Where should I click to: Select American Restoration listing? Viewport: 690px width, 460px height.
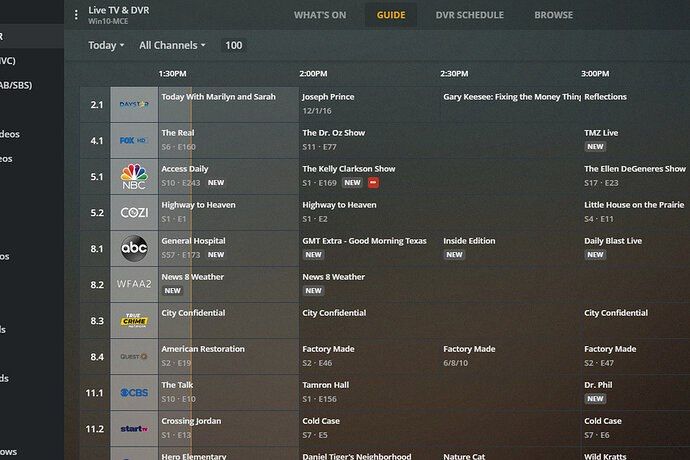[x=228, y=357]
